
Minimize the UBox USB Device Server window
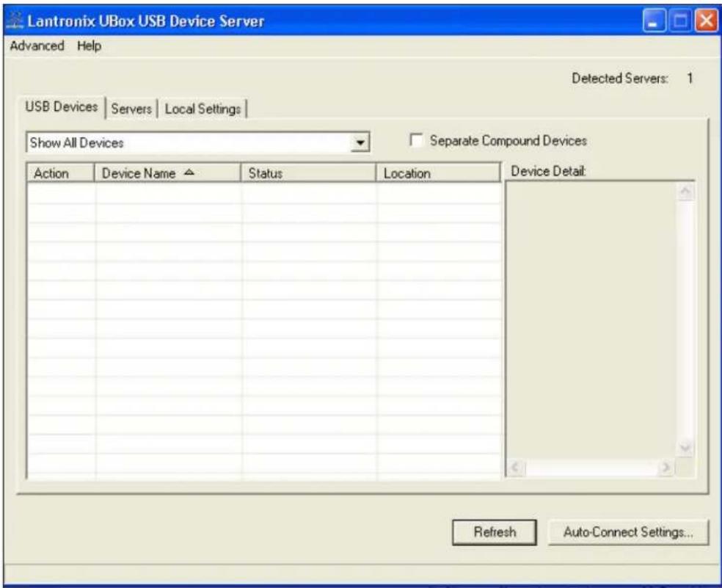[654, 21]
